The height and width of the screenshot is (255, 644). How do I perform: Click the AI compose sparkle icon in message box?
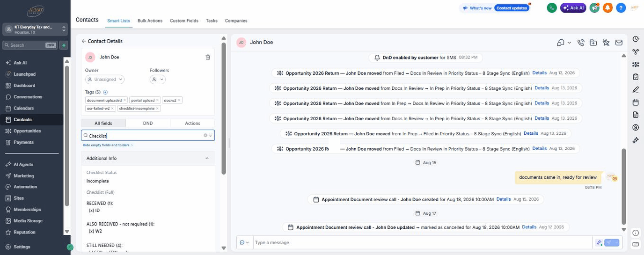[x=599, y=242]
